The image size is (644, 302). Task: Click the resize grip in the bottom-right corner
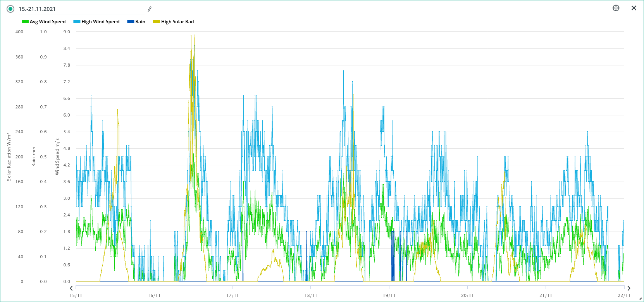tap(640, 298)
